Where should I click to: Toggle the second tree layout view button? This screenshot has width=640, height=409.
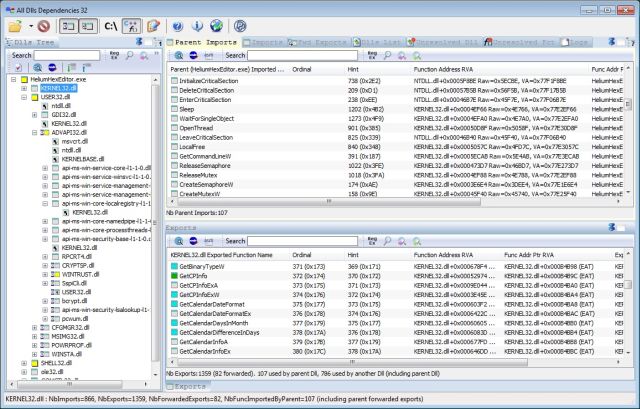[x=87, y=25]
